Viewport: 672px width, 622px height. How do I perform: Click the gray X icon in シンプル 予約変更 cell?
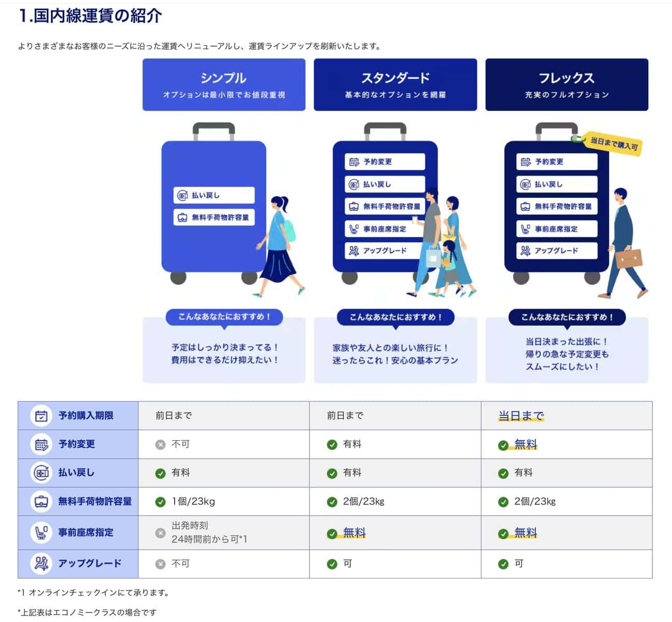pyautogui.click(x=161, y=445)
